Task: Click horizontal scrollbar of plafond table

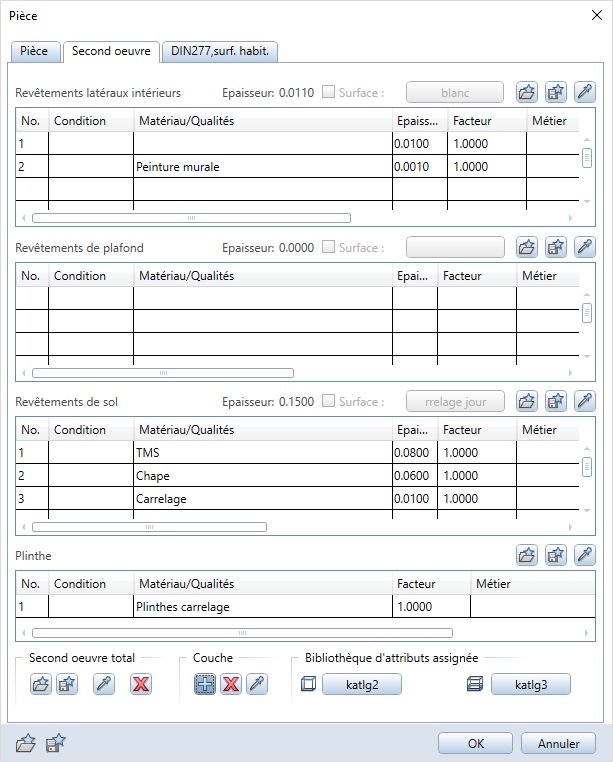Action: click(163, 373)
